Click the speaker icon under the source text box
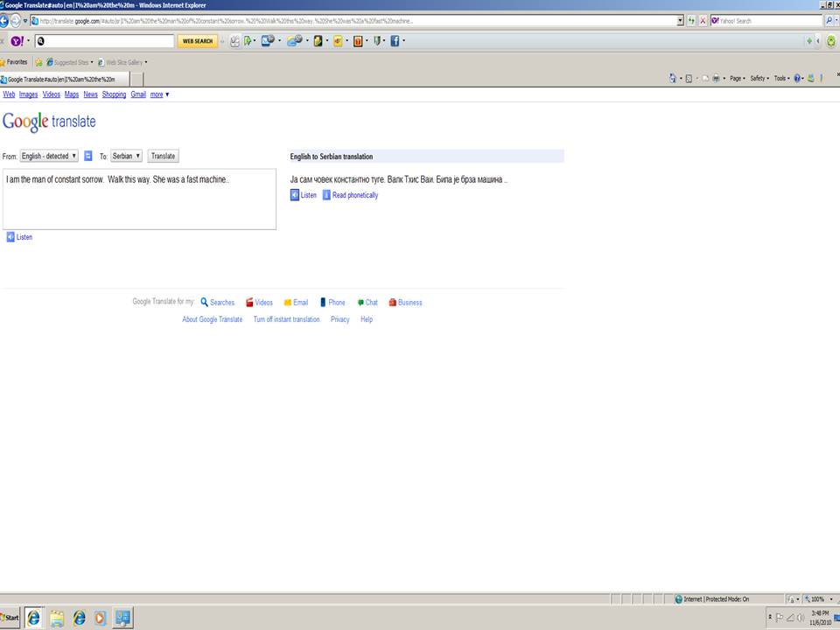The height and width of the screenshot is (630, 840). point(10,237)
